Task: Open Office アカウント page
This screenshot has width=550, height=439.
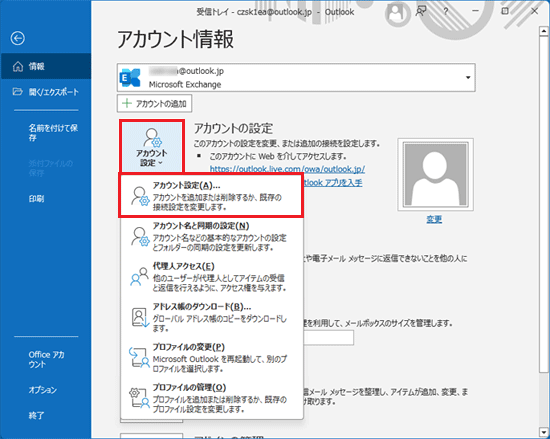Action: pos(46,359)
